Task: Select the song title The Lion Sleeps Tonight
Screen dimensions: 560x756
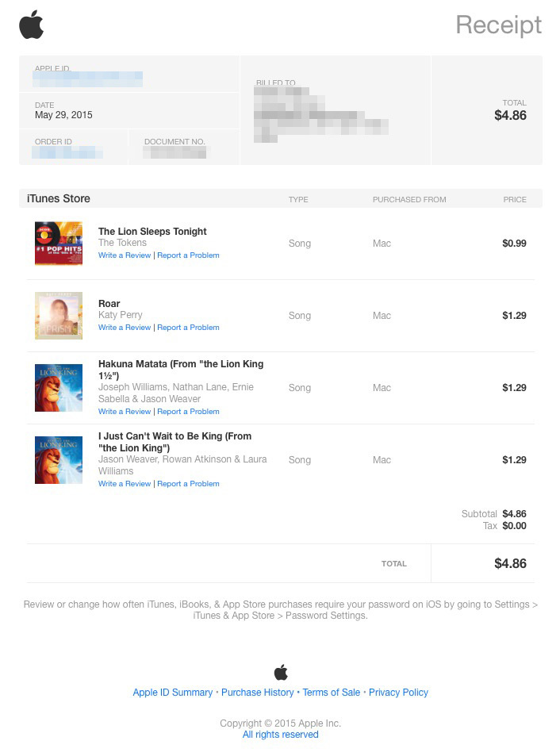Action: point(152,231)
